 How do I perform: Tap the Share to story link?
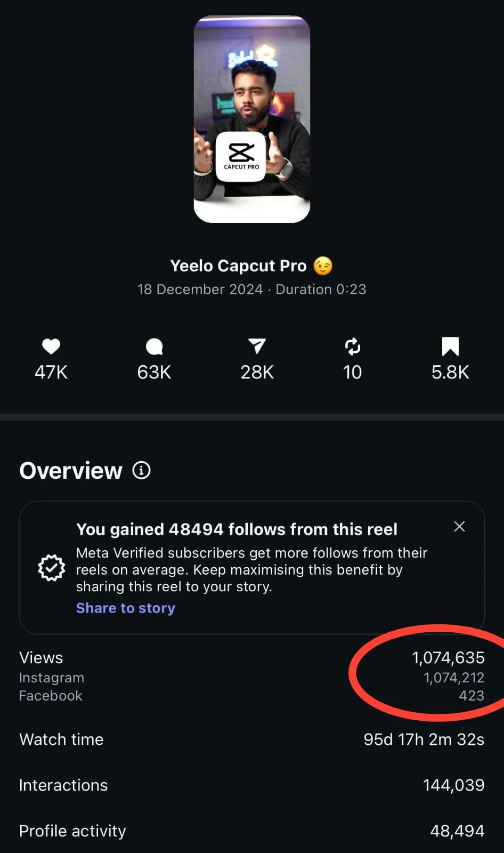coord(126,608)
